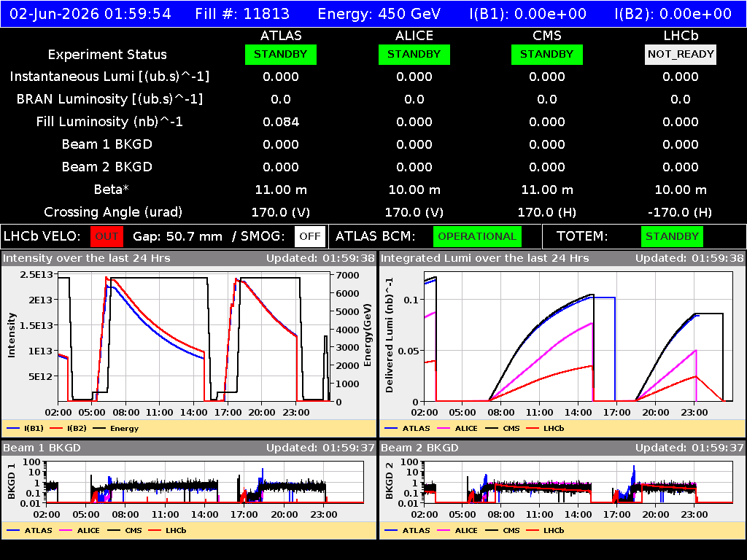
Task: Click the 7000 tick on energy axis
Action: point(347,275)
